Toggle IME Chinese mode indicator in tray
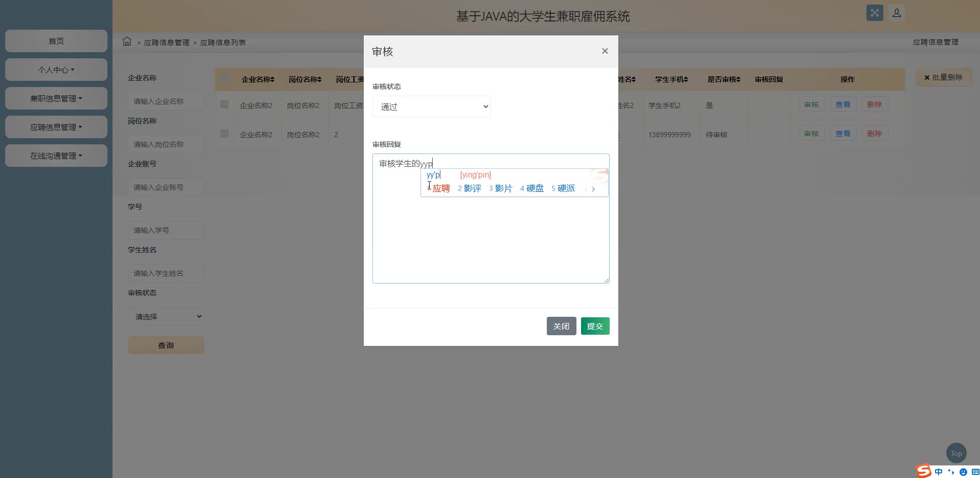Viewport: 980px width, 478px height. pos(939,472)
